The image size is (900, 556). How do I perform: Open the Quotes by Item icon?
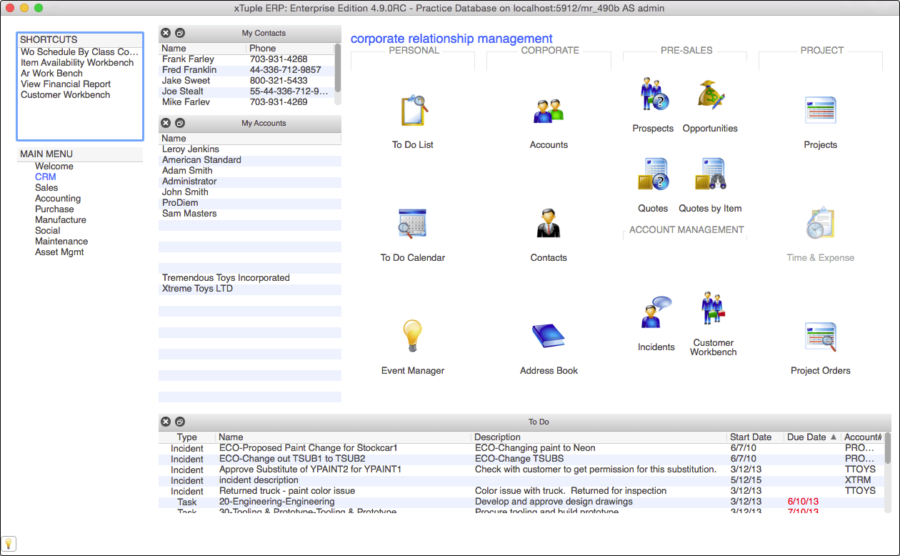click(x=711, y=174)
